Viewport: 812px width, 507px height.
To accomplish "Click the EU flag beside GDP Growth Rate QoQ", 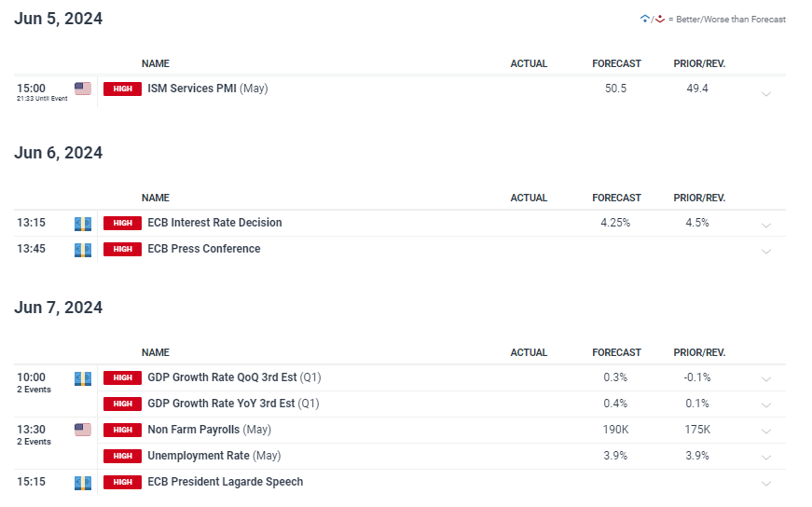I will pyautogui.click(x=83, y=378).
